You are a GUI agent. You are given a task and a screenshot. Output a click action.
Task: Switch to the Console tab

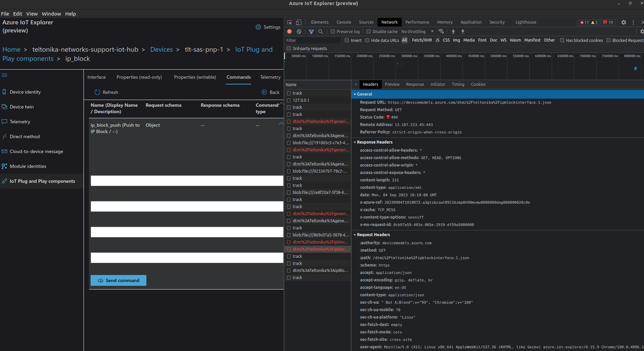point(343,22)
